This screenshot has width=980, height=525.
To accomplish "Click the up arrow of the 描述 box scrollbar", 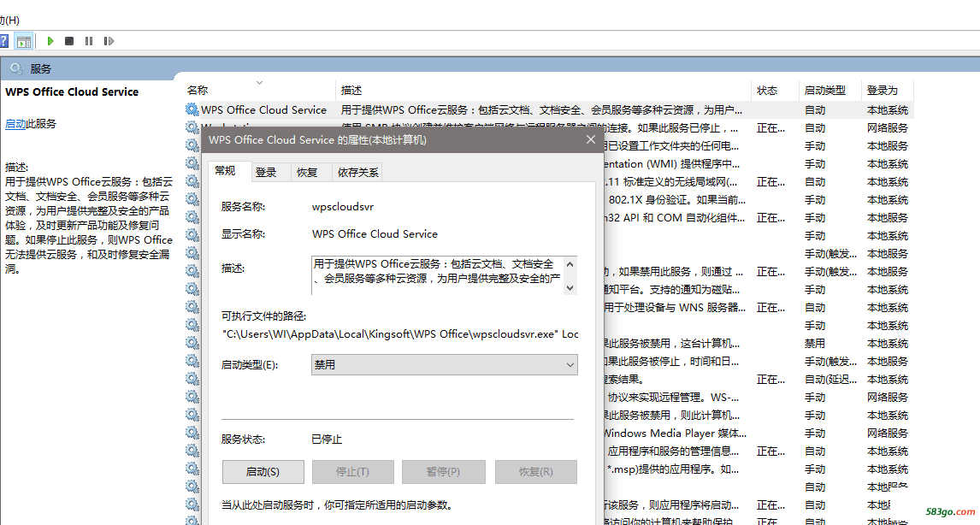I will pyautogui.click(x=570, y=264).
